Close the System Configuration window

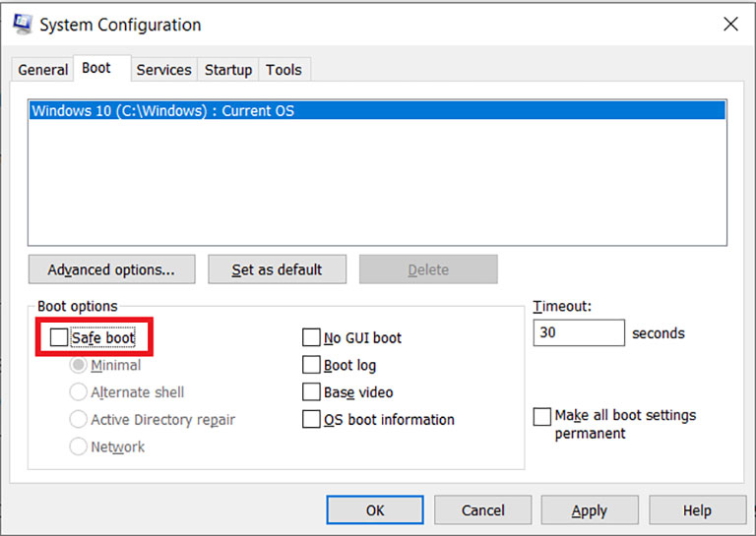coord(730,24)
